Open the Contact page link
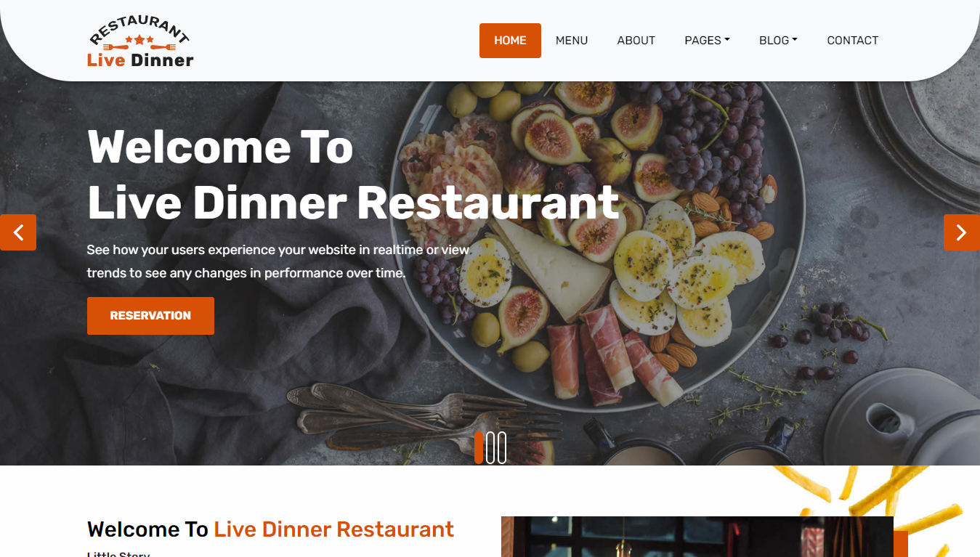The image size is (980, 557). click(x=853, y=41)
